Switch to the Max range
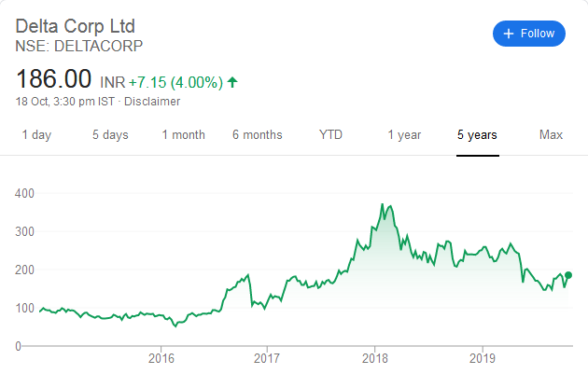 click(551, 135)
